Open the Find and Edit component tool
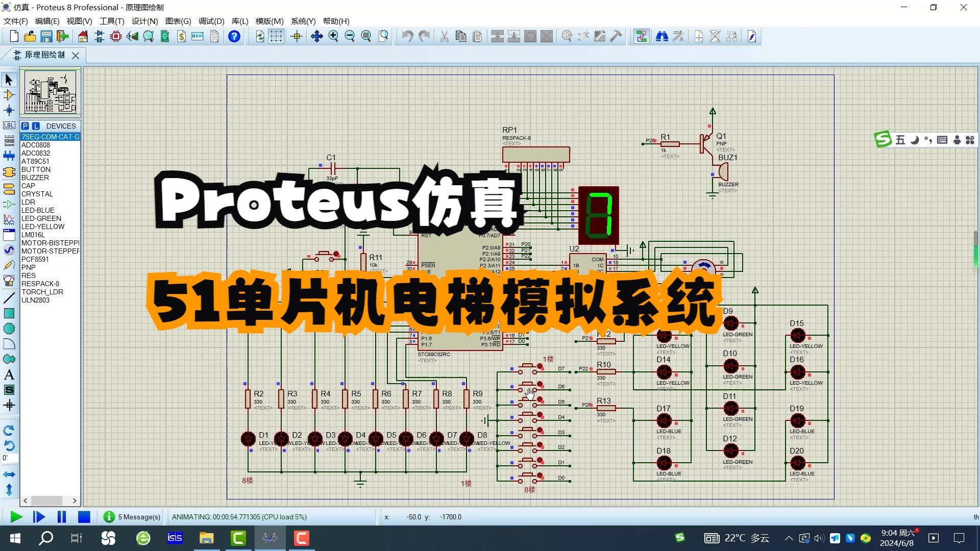980x551 pixels. point(662,36)
